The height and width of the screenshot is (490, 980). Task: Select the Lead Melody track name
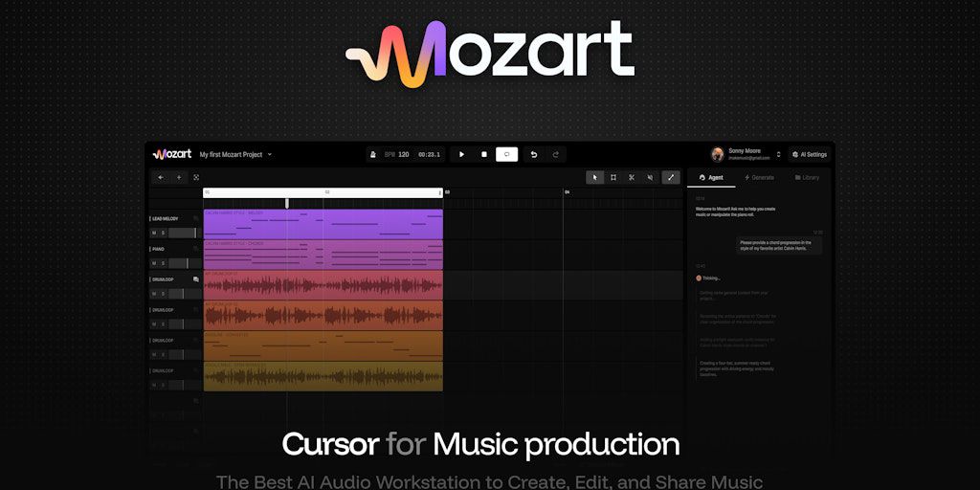pyautogui.click(x=165, y=219)
